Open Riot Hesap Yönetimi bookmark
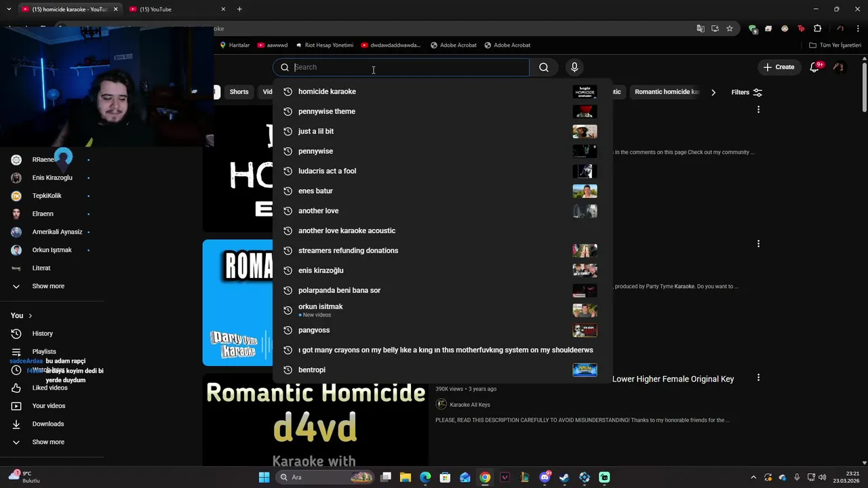868x488 pixels. (x=324, y=45)
